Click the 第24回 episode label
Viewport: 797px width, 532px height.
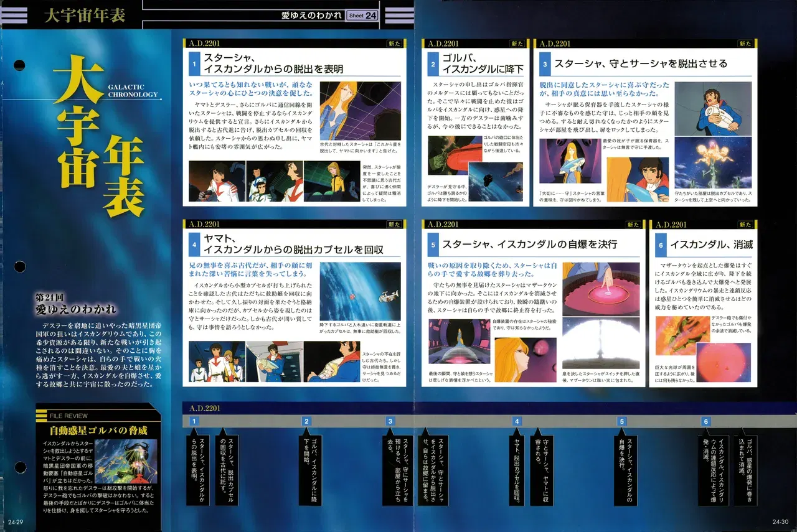pyautogui.click(x=51, y=296)
